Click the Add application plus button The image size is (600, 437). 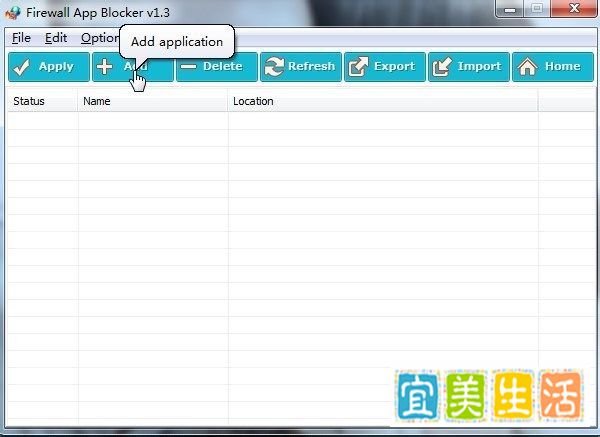[133, 67]
